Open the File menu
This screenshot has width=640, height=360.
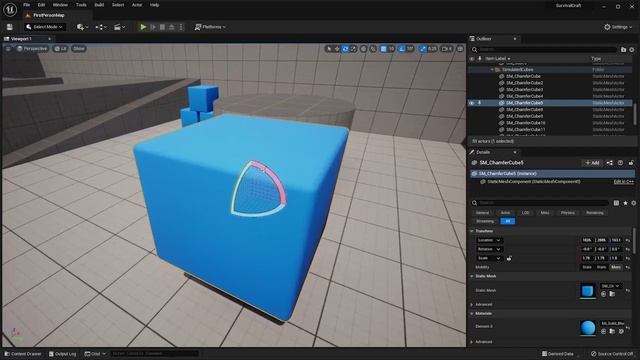point(27,5)
